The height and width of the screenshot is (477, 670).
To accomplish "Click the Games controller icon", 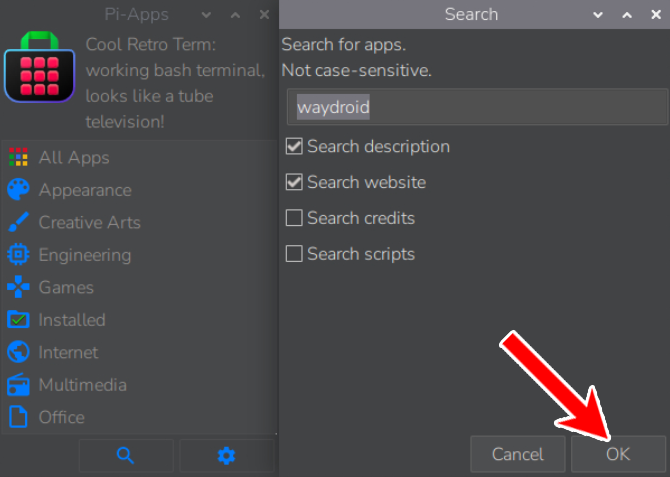I will pos(18,287).
